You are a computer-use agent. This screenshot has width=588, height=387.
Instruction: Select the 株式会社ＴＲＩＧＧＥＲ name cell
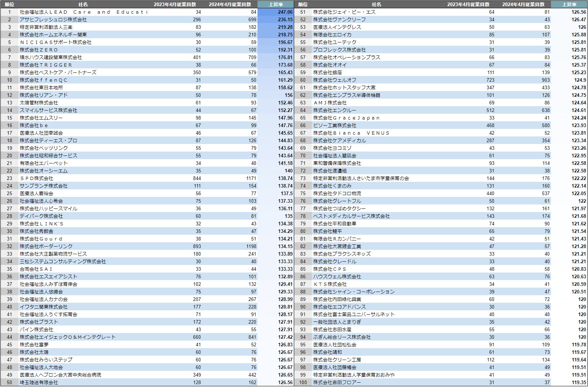pos(46,65)
